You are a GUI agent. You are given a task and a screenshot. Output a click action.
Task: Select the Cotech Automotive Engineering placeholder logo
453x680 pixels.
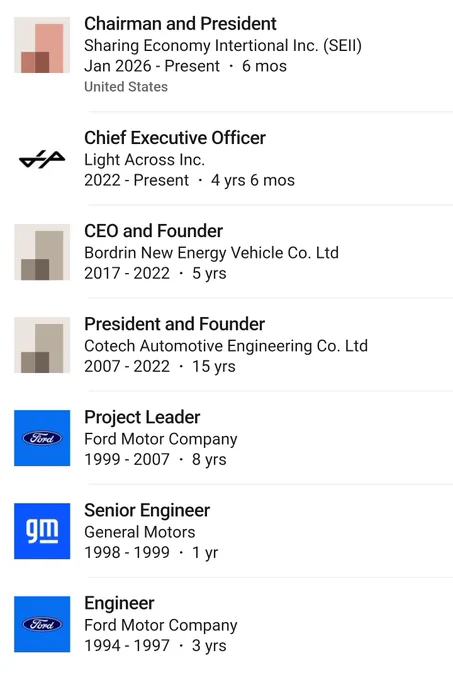pyautogui.click(x=42, y=345)
